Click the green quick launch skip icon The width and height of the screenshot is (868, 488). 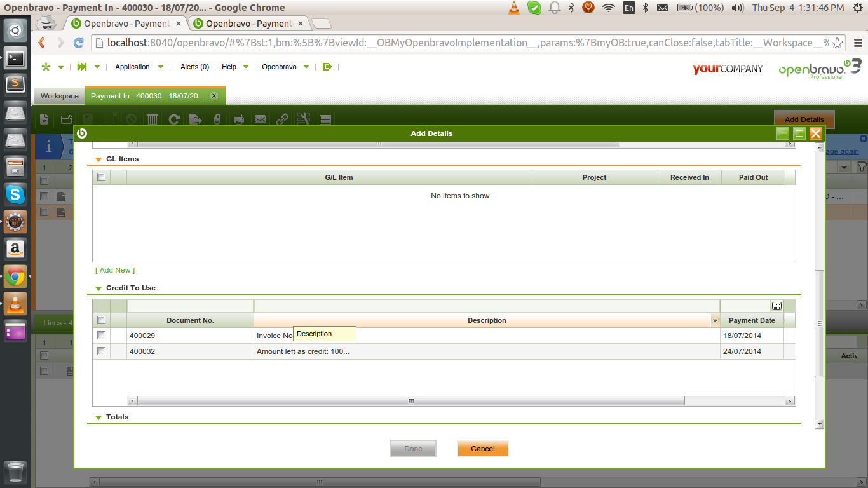coord(82,67)
